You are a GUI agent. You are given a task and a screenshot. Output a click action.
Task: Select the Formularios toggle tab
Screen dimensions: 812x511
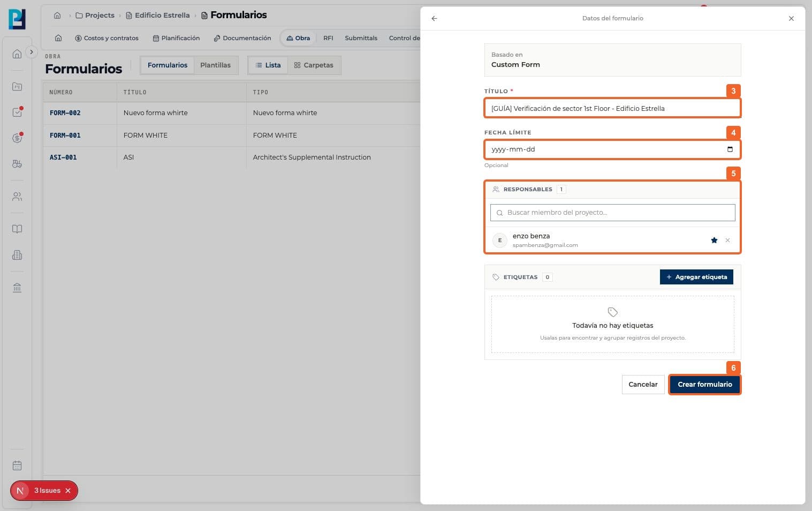[x=168, y=65]
